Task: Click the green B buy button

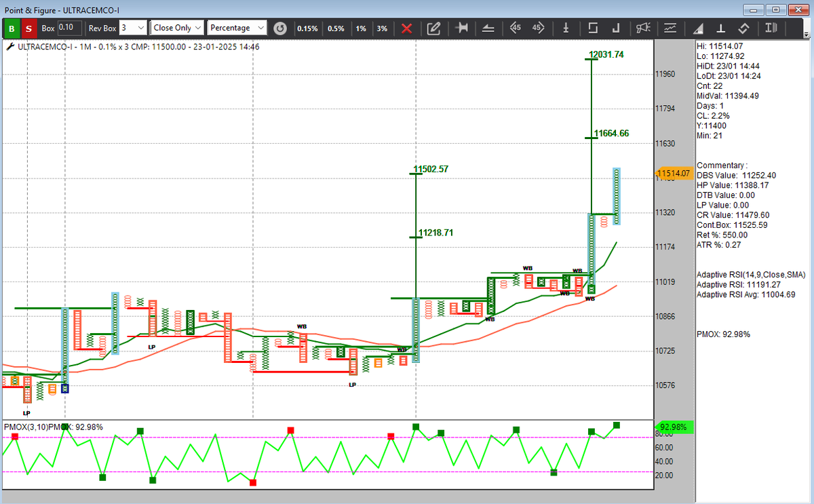Action: point(12,28)
